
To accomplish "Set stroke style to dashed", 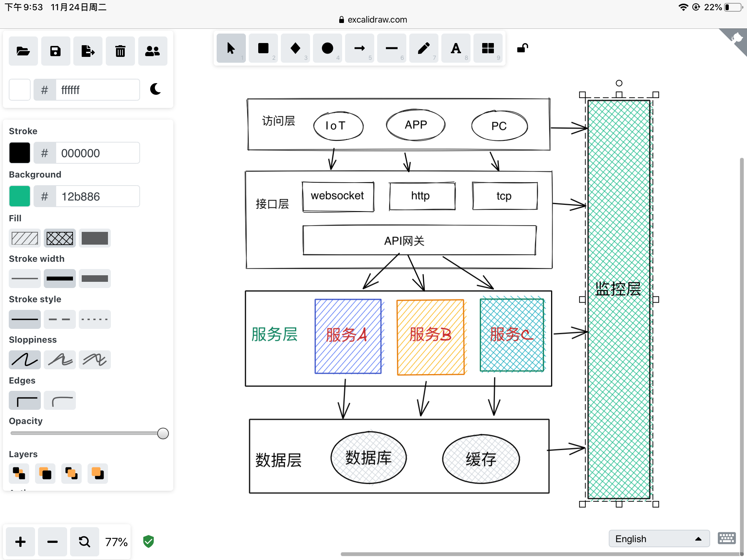I will pos(60,319).
